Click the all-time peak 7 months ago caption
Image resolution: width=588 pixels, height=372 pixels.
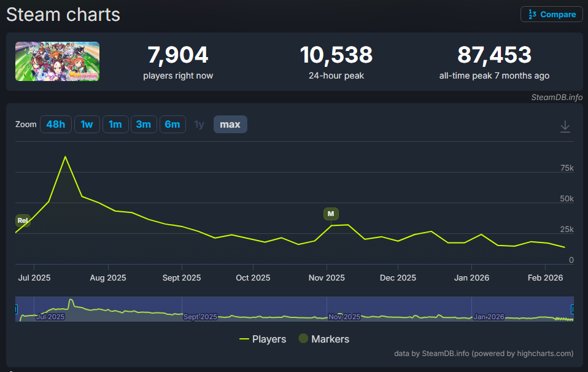(x=494, y=76)
